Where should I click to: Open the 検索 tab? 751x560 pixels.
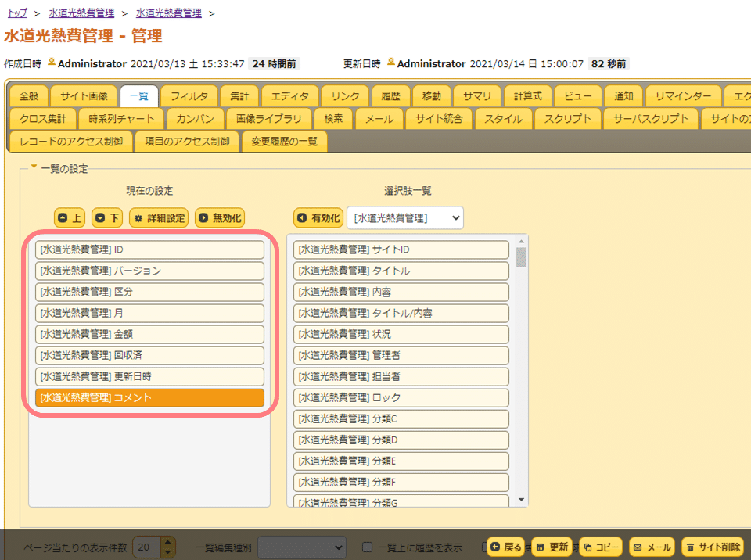[x=333, y=119]
